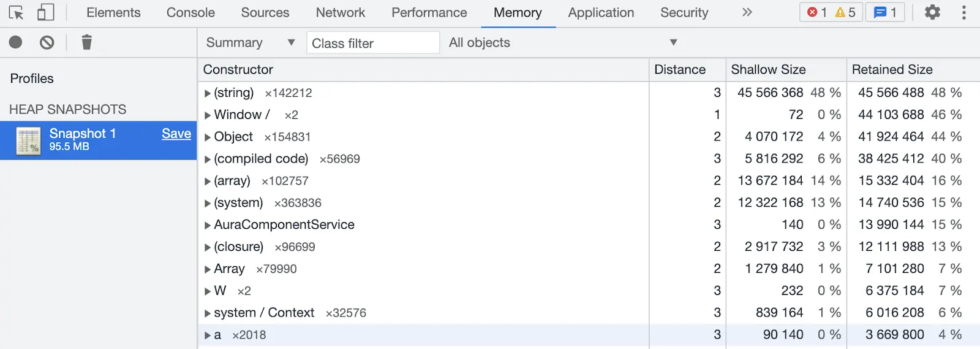Expand the (closure) constructor row
This screenshot has width=980, height=349.
coord(208,247)
